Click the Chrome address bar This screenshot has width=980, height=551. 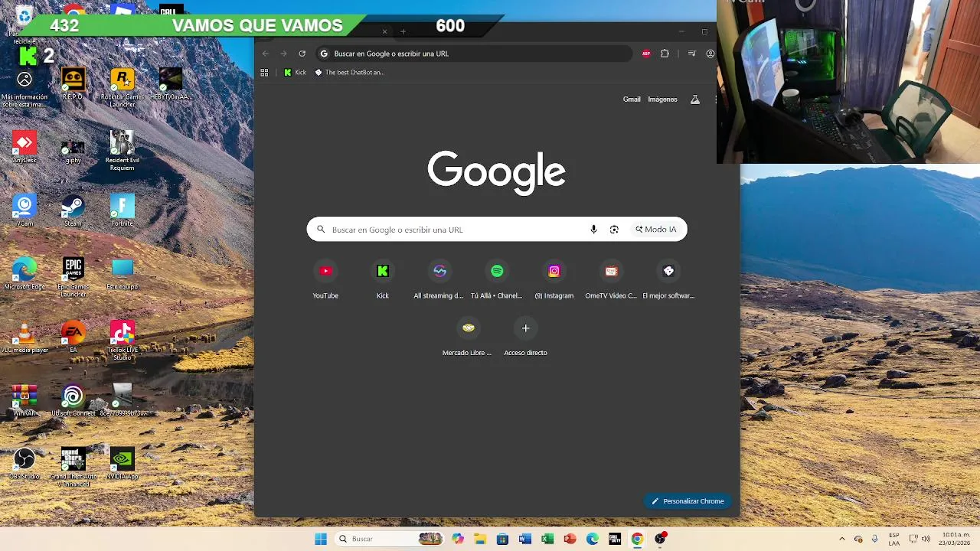pos(475,54)
